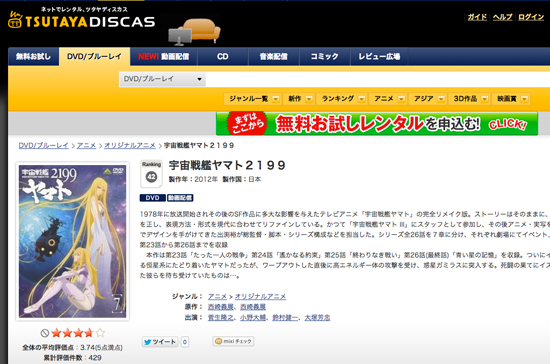Rate two stars
The width and height of the screenshot is (550, 364).
point(67,333)
